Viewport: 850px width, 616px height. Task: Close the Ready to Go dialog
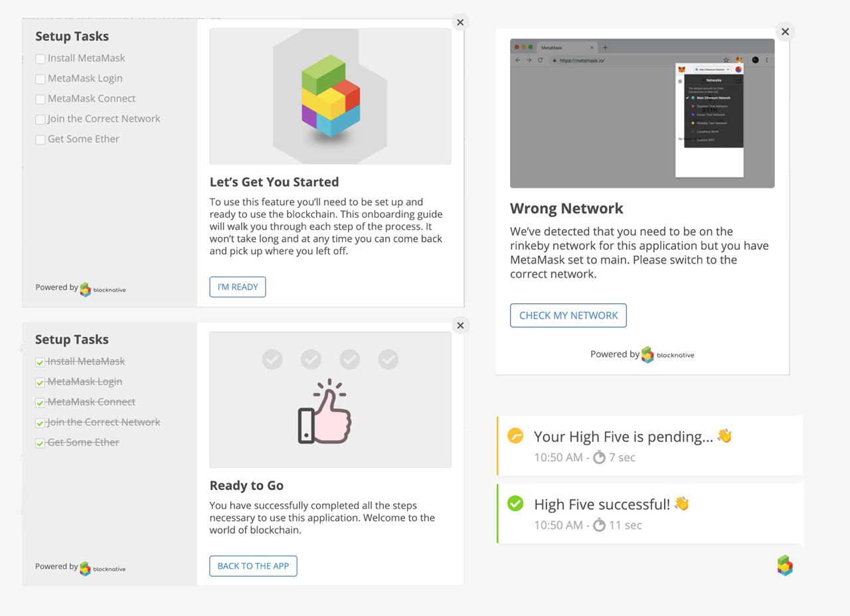[460, 325]
